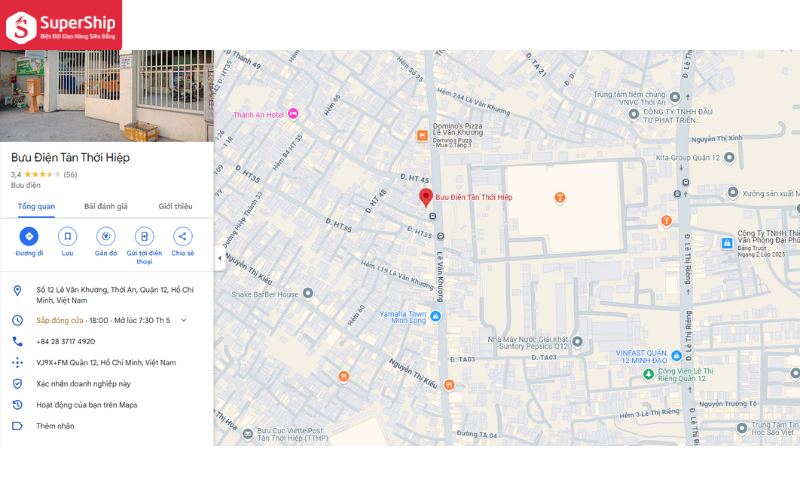Click Nhà Máy Nước Giải Khát Suntory marker
800x500 pixels.
click(577, 341)
